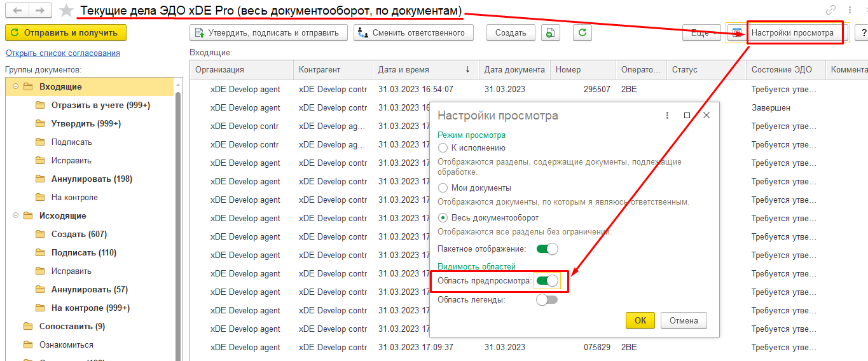This screenshot has width=868, height=361.
Task: Click Утвердить, подписать и отправить
Action: tap(269, 33)
